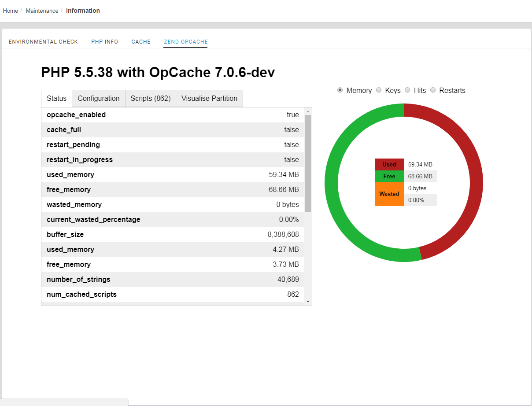This screenshot has height=406, width=532.
Task: Select the buffer_size row label
Action: point(65,235)
